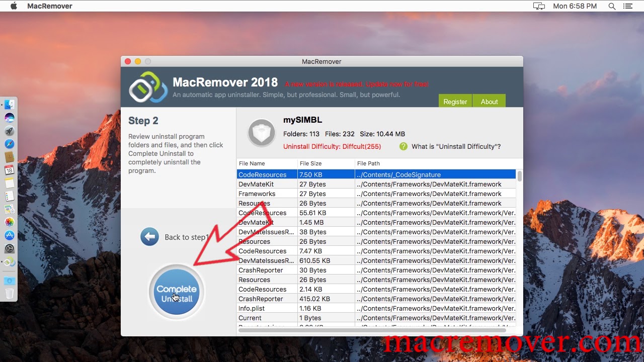Select the CodeResources 7.50 KB row
The image size is (644, 362).
pos(376,174)
